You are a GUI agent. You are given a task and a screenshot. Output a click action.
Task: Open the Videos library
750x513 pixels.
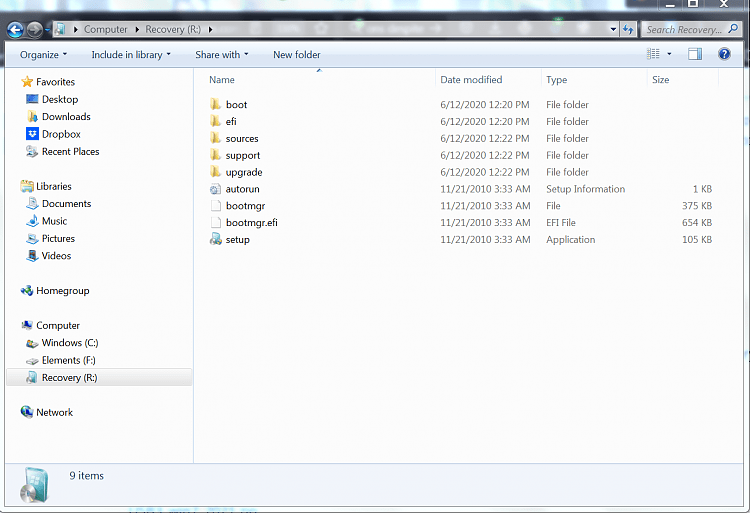click(56, 256)
